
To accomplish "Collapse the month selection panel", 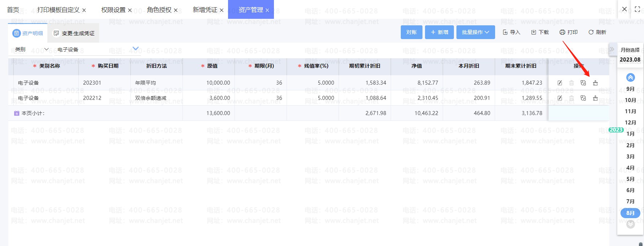I will point(612,49).
